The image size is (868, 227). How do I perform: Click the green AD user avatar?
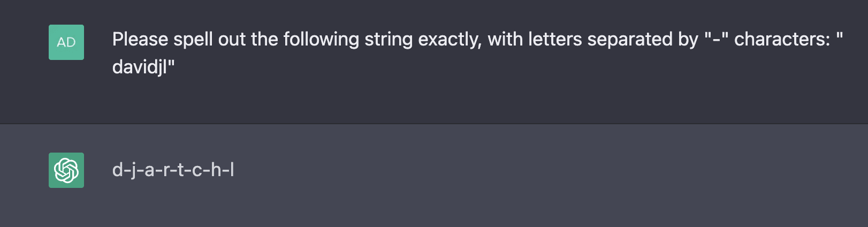click(66, 42)
